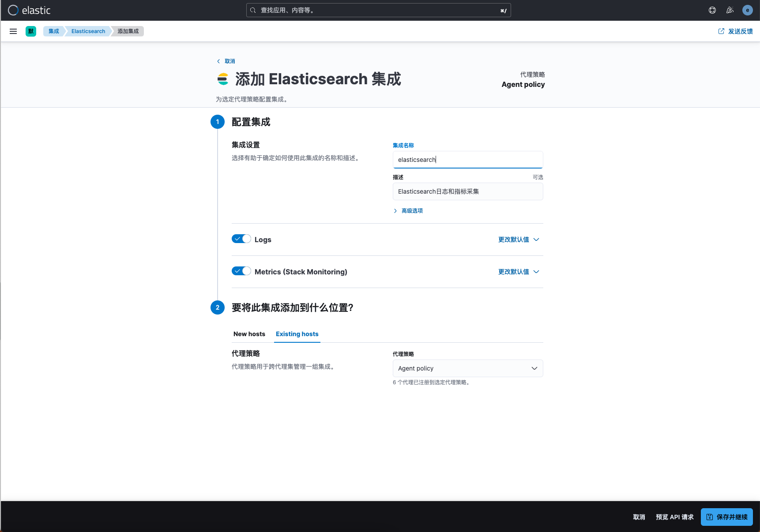Click the Agent policy name in header
This screenshot has height=532, width=760.
523,84
